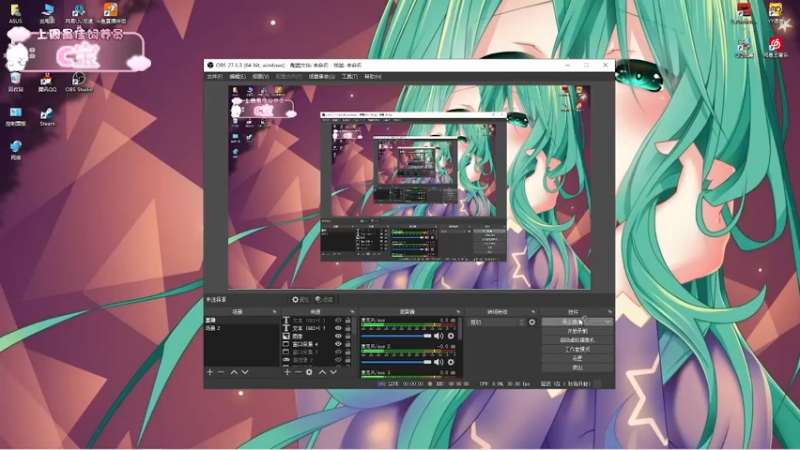Viewport: 800px width, 450px height.
Task: Click 启动虚拟摄像机 button
Action: pyautogui.click(x=577, y=340)
